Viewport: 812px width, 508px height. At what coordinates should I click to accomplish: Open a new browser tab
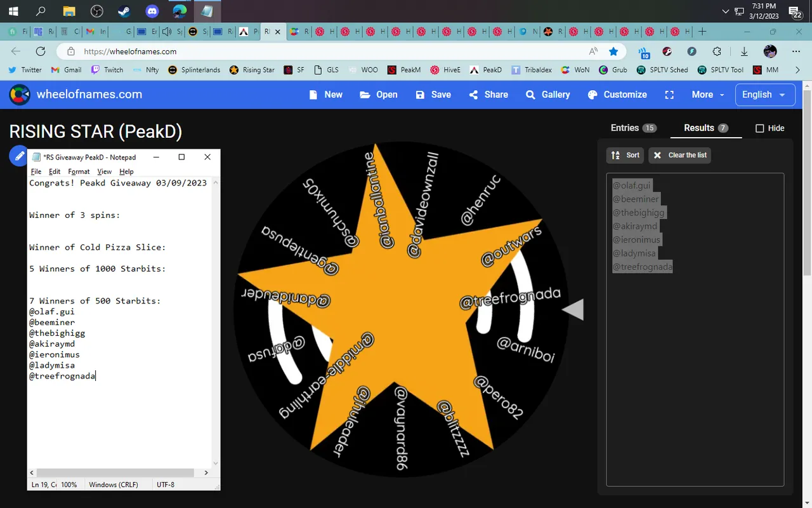[702, 31]
